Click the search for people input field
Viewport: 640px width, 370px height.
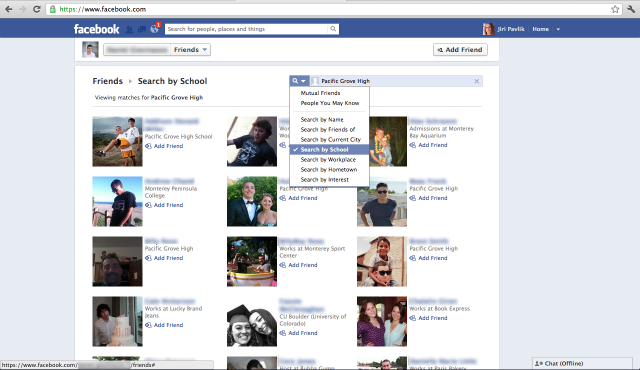point(246,29)
